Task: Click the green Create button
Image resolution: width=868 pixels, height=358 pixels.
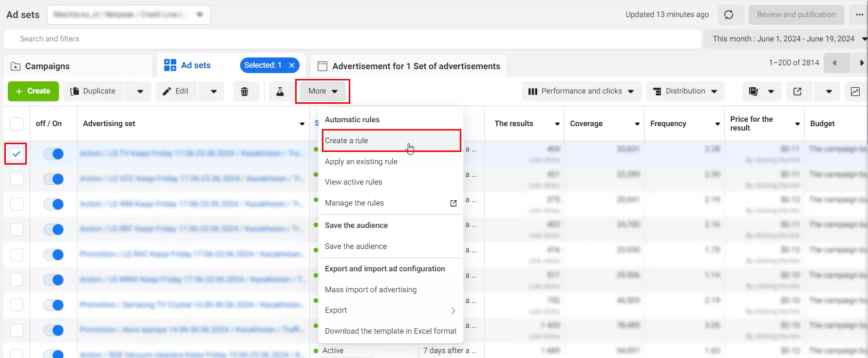Action: (x=33, y=91)
